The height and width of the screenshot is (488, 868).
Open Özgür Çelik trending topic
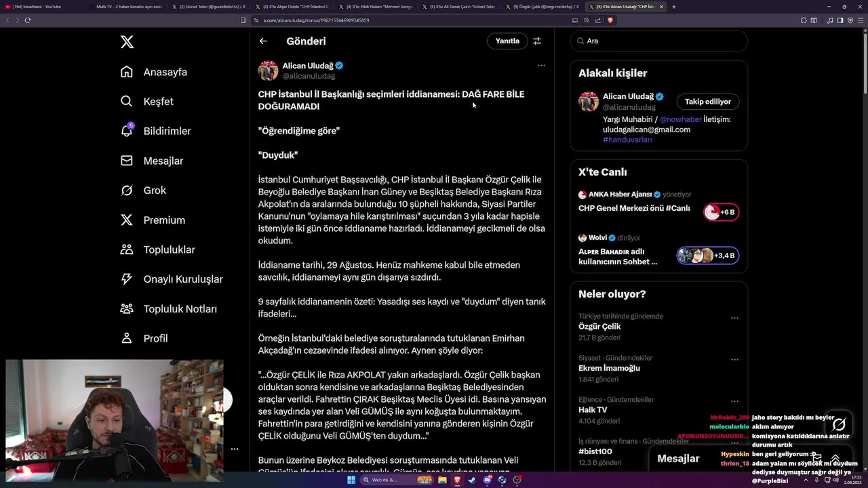coord(599,326)
